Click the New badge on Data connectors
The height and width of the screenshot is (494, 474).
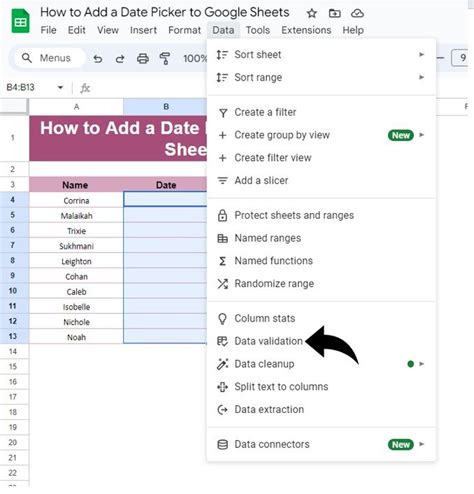(401, 445)
